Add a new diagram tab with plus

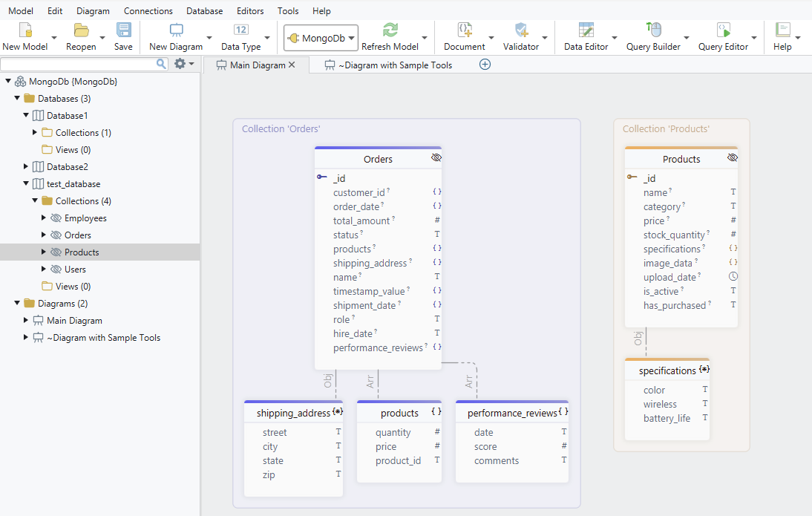tap(485, 65)
